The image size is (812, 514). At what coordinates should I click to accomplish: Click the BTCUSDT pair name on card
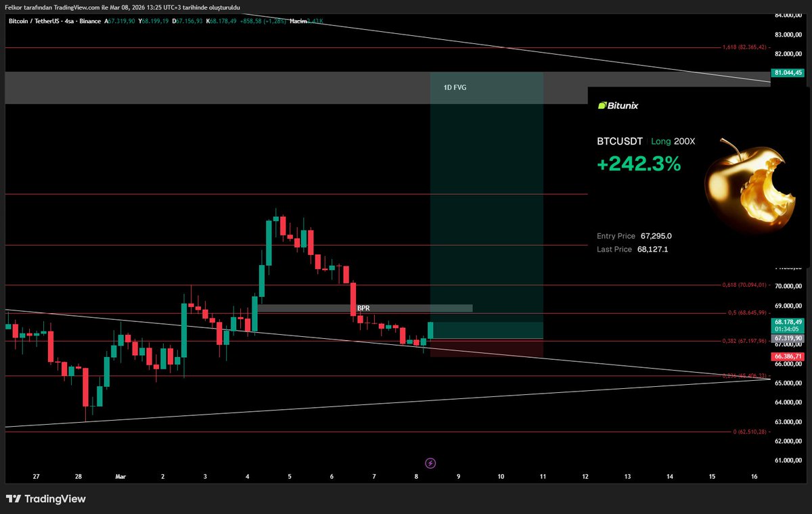pos(618,142)
